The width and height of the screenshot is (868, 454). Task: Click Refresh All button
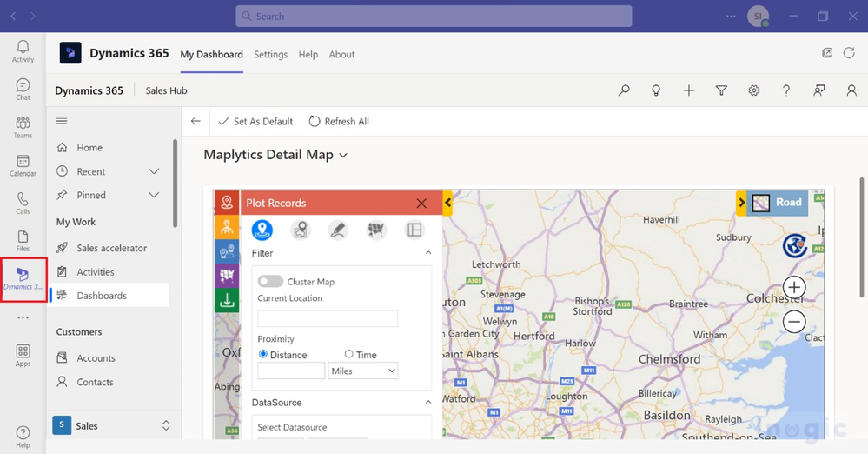point(339,122)
